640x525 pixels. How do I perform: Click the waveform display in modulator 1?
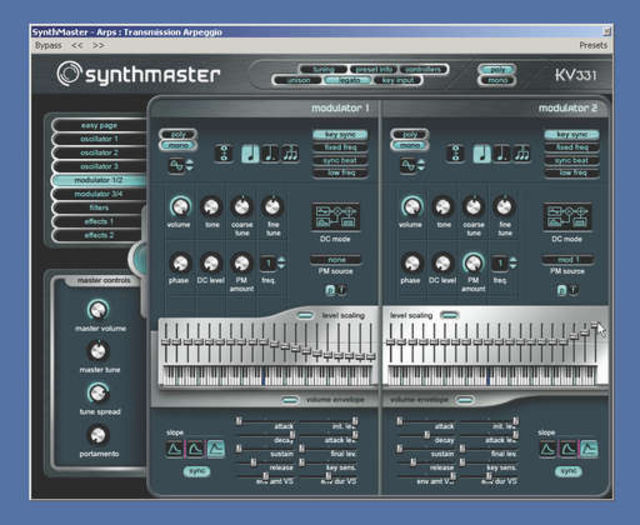176,165
